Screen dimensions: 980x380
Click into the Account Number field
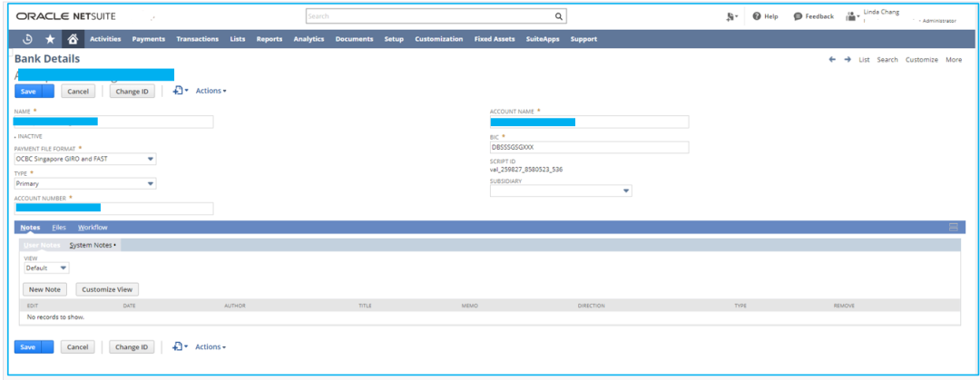(x=113, y=209)
